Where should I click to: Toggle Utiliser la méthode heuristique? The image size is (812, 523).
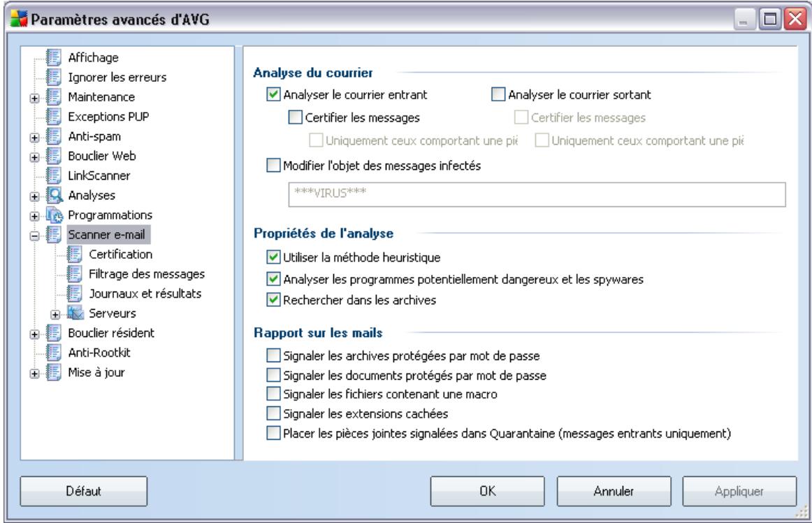[x=273, y=257]
